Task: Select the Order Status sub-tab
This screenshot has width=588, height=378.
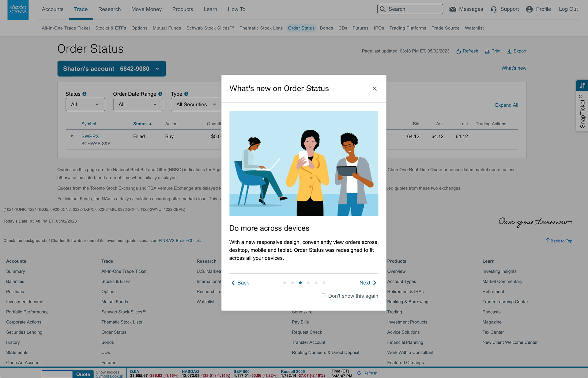Action: click(301, 28)
